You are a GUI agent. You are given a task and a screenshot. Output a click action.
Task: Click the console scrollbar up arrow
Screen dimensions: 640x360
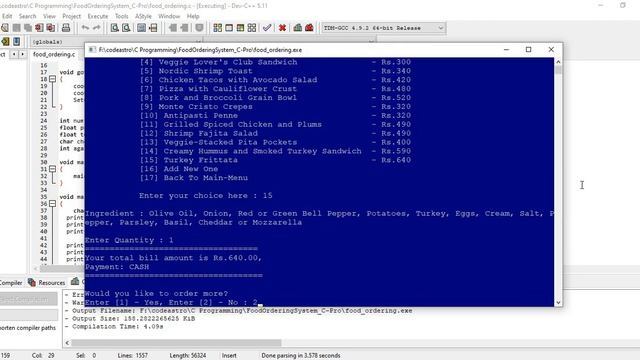tap(558, 62)
